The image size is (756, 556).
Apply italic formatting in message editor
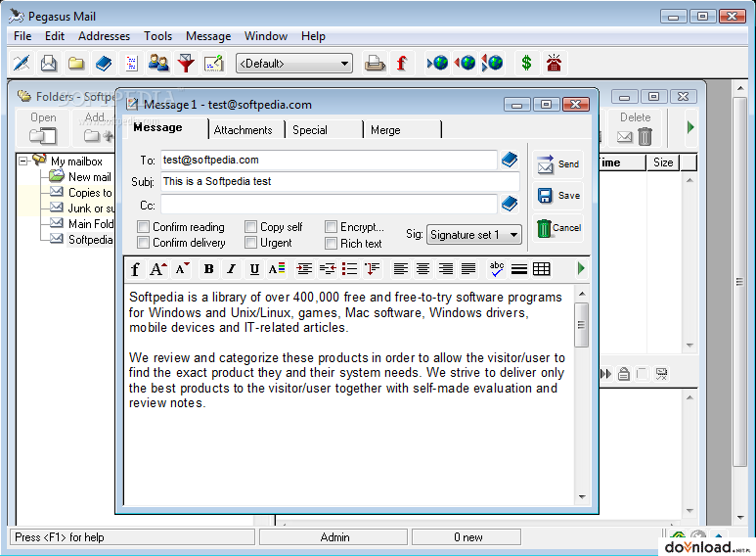pos(232,269)
